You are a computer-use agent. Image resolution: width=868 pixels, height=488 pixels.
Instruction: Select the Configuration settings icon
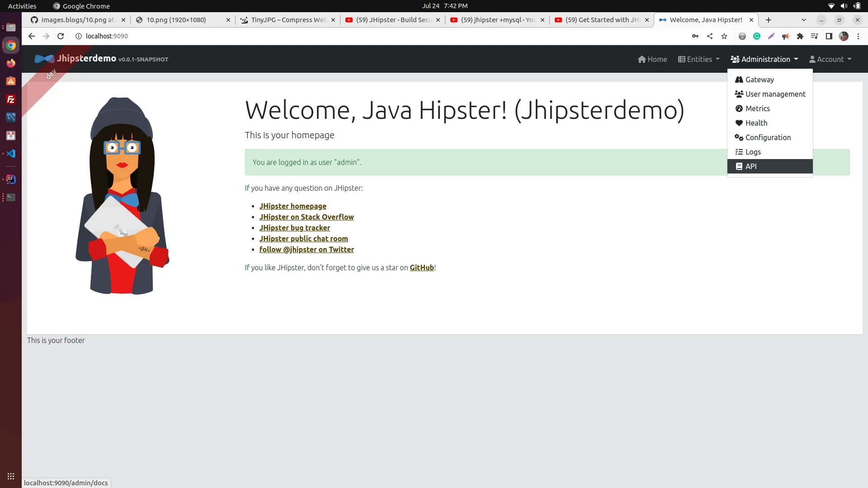739,137
